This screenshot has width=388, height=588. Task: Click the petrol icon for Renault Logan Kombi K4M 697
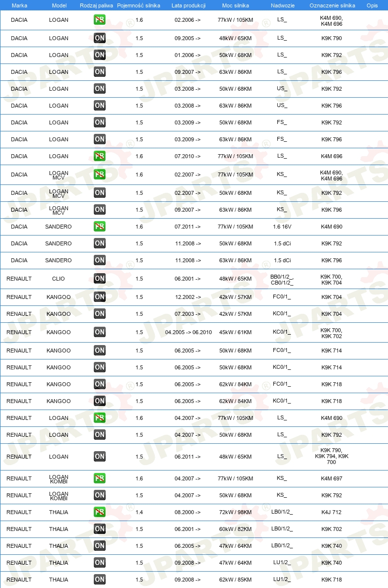99,478
